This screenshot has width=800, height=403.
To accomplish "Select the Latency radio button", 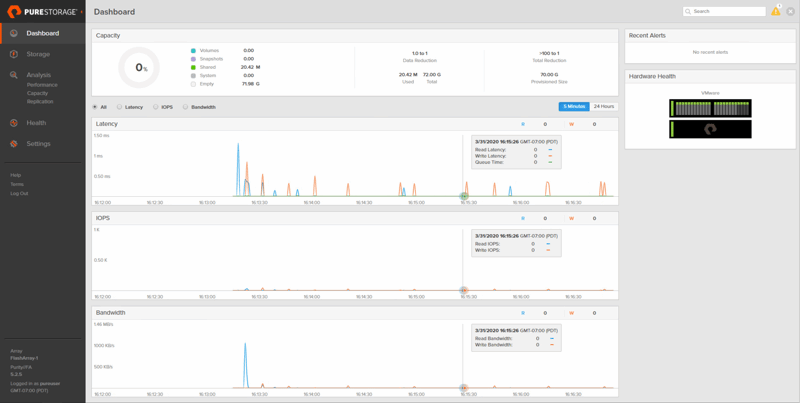I will pos(119,107).
